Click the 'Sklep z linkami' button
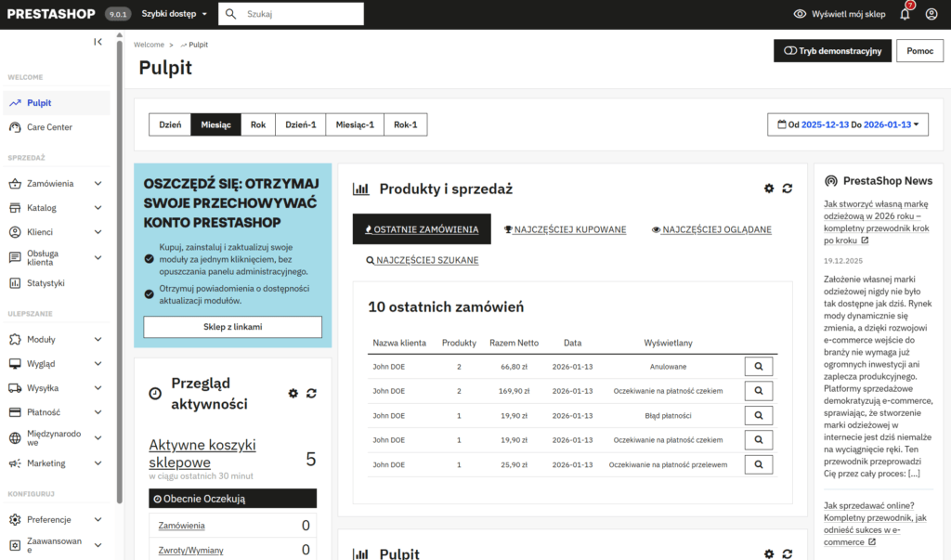Screen dimensions: 951x560 (232, 327)
